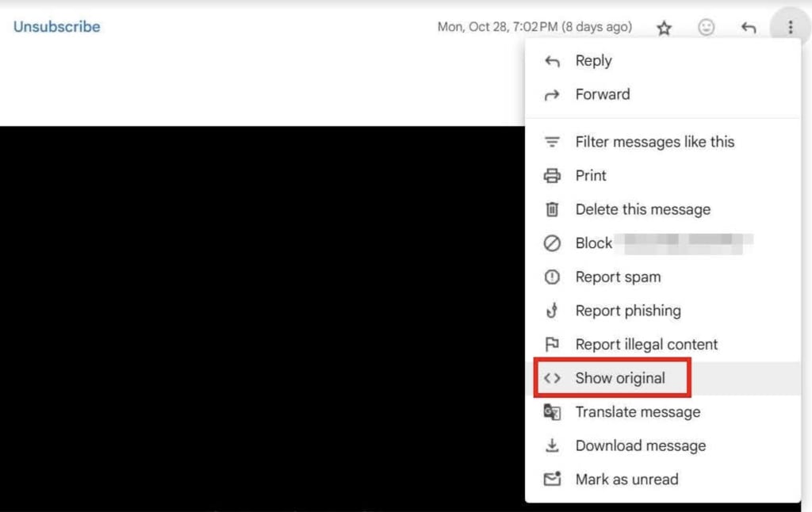Select Translate message
This screenshot has width=812, height=512.
[x=663, y=412]
